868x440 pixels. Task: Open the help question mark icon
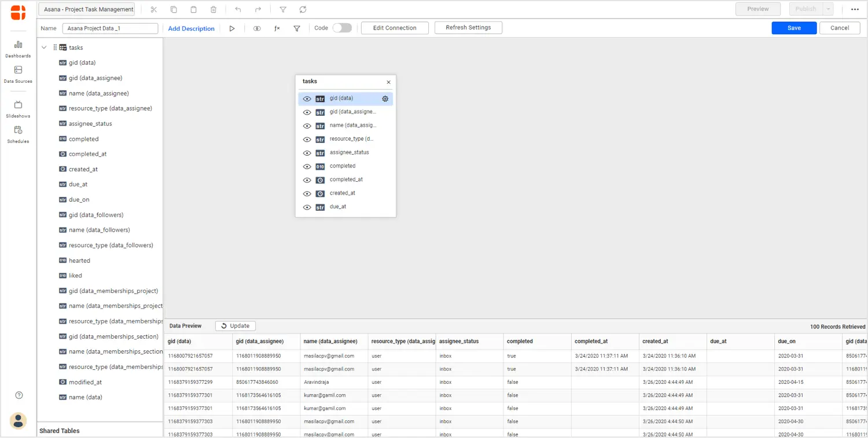tap(19, 395)
